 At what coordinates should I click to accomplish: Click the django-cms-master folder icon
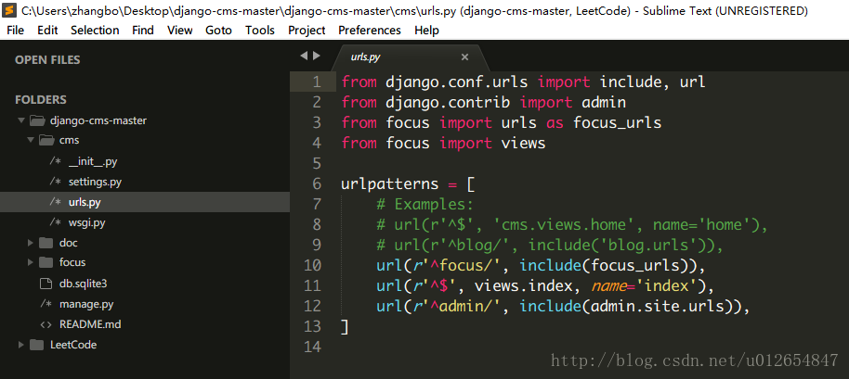(37, 120)
